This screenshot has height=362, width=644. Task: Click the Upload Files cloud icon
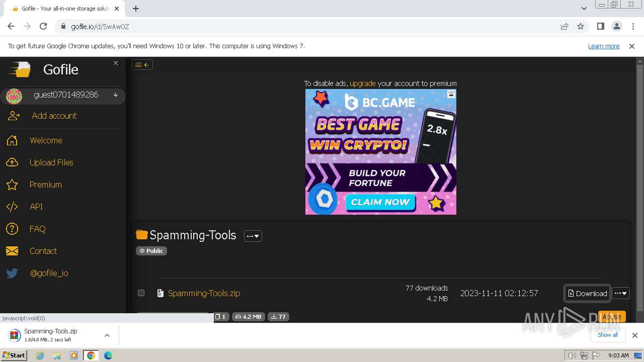click(x=12, y=162)
